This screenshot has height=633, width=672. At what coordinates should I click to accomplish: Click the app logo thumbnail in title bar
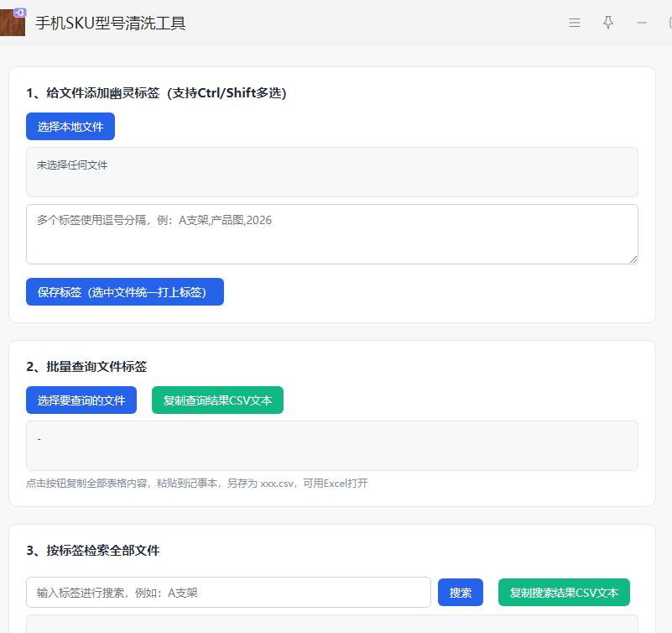13,22
